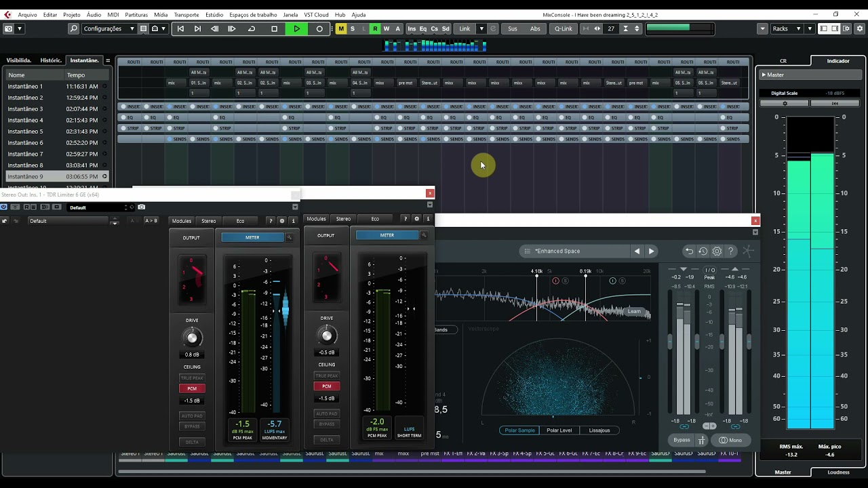Click the A > B copy button
The image size is (868, 488).
tap(151, 221)
